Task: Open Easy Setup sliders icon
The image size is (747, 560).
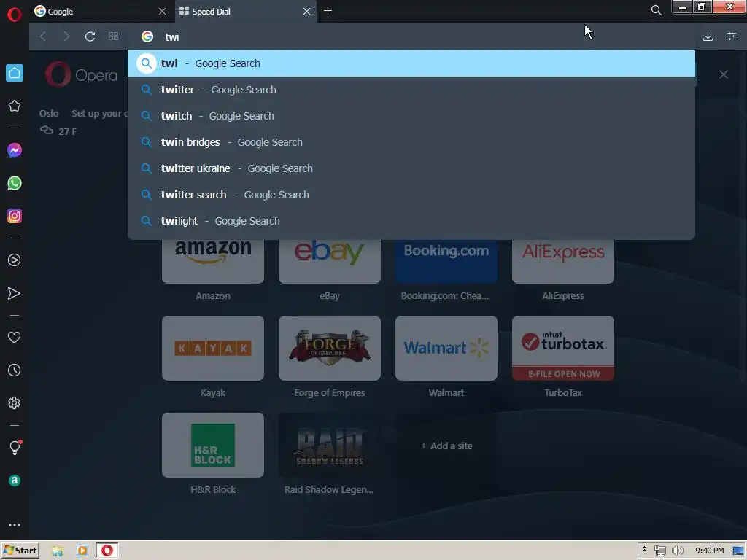Action: 732,36
